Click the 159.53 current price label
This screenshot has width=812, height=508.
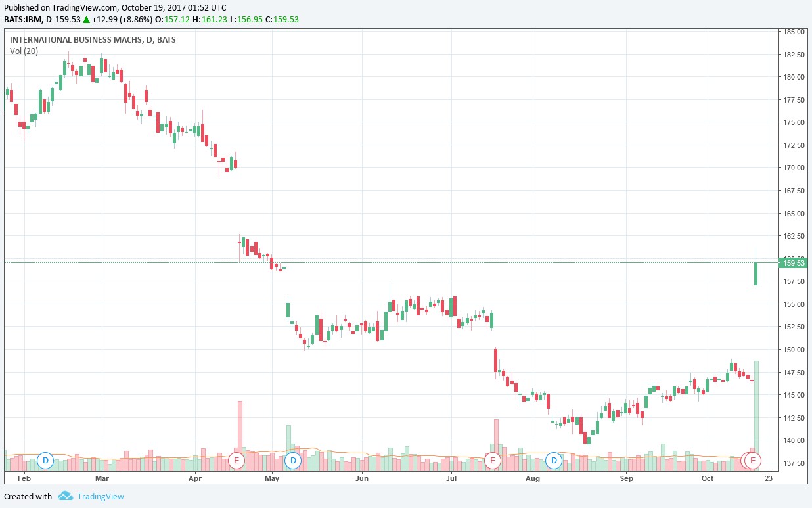tap(794, 263)
